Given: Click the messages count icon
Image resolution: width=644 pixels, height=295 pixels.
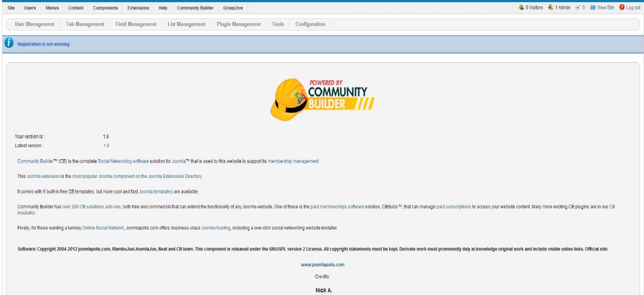Looking at the screenshot, I should [578, 7].
